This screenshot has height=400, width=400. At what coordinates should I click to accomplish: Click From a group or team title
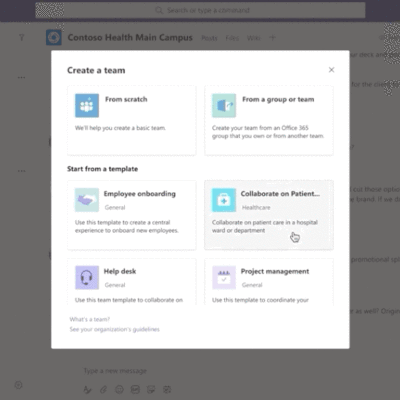(278, 99)
